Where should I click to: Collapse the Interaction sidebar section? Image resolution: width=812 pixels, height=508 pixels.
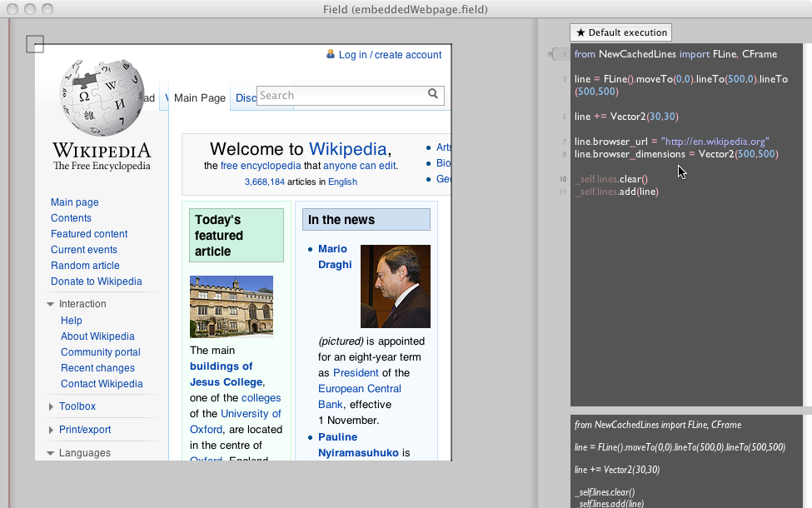tap(51, 305)
